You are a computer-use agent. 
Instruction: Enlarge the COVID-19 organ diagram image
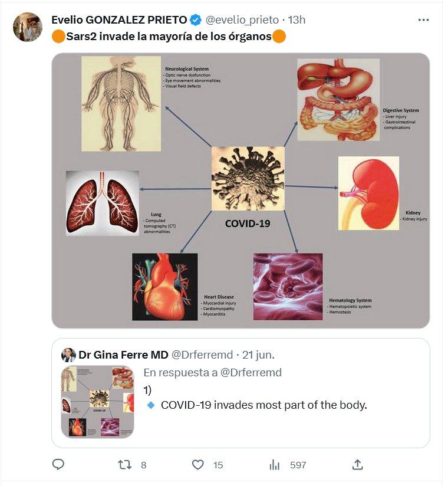point(241,190)
